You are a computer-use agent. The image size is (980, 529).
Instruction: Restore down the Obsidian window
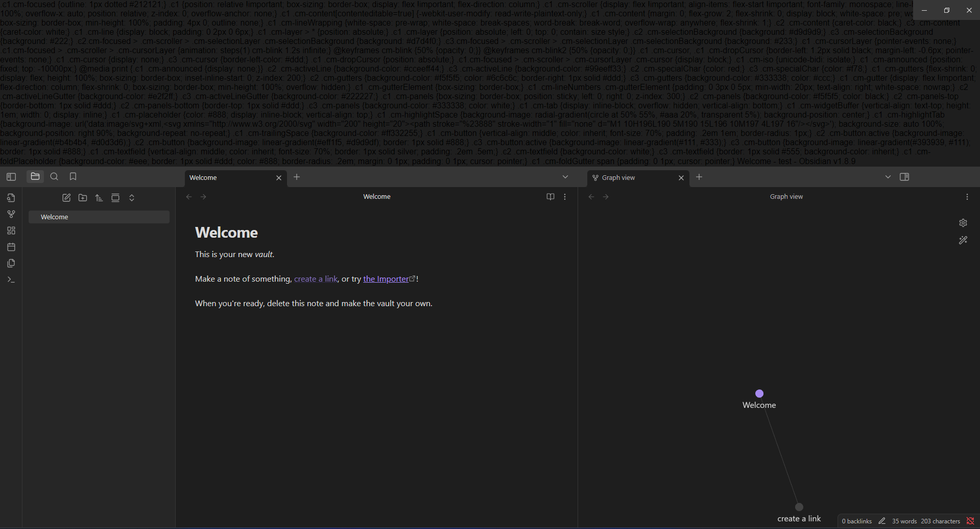(x=946, y=10)
